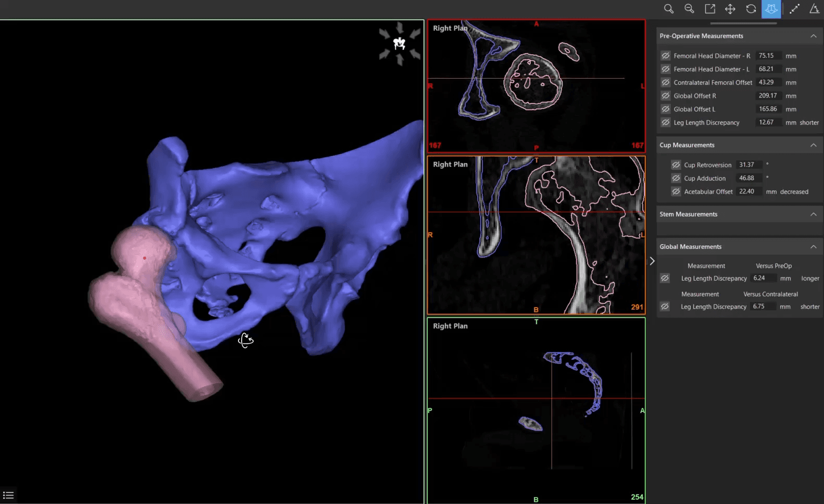Click the 3D orientation navigator widget
This screenshot has width=824, height=504.
click(399, 44)
